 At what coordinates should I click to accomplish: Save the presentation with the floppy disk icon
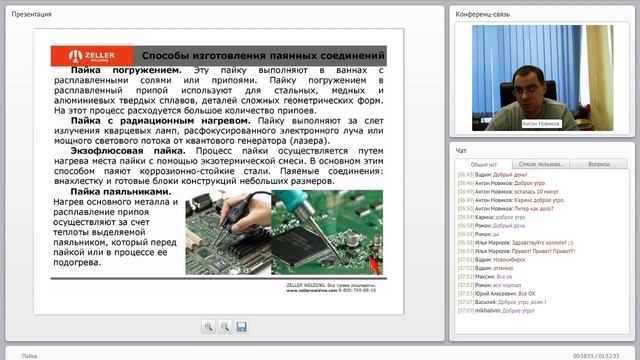coord(242,327)
